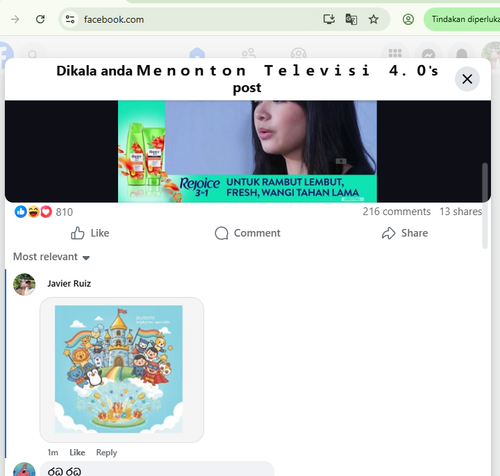Click the 'Tindakan diperlukan' green button

click(x=463, y=19)
